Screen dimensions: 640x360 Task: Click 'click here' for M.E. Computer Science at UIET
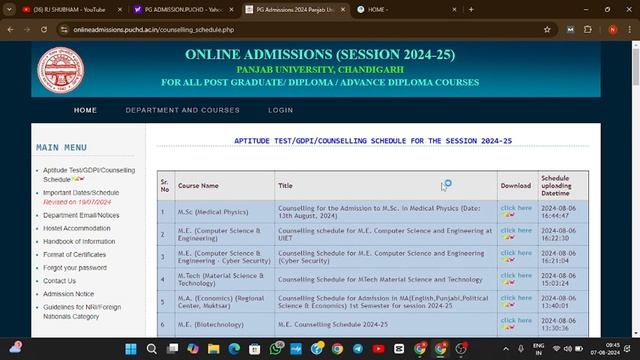pos(516,230)
